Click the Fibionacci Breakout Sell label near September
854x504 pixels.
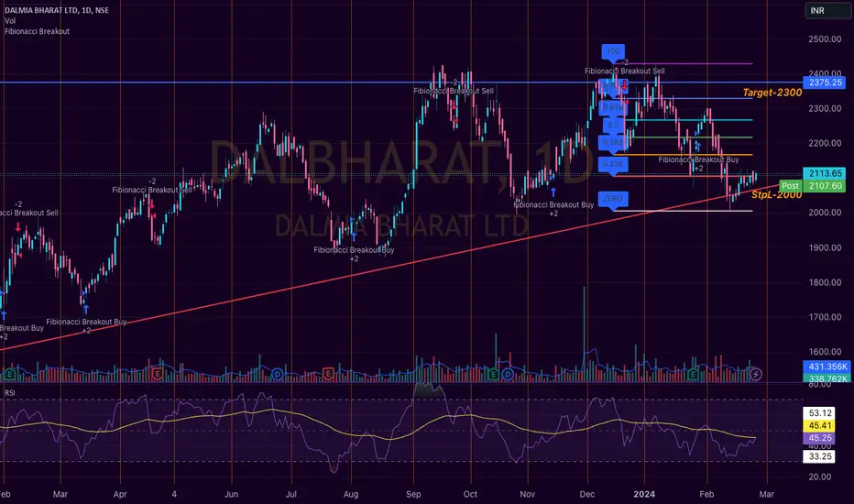pyautogui.click(x=454, y=91)
